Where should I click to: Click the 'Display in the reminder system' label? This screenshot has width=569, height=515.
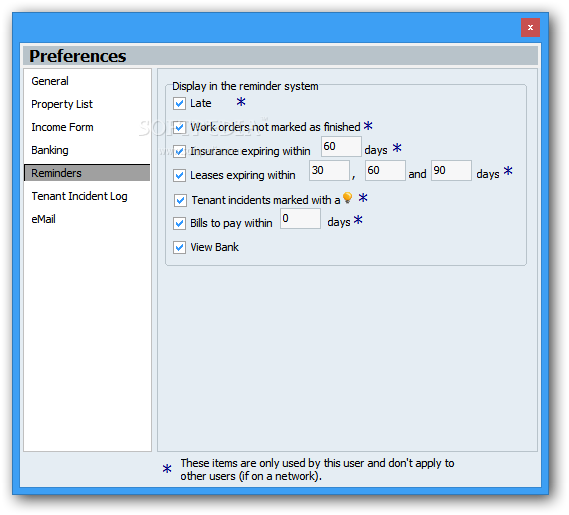click(245, 86)
